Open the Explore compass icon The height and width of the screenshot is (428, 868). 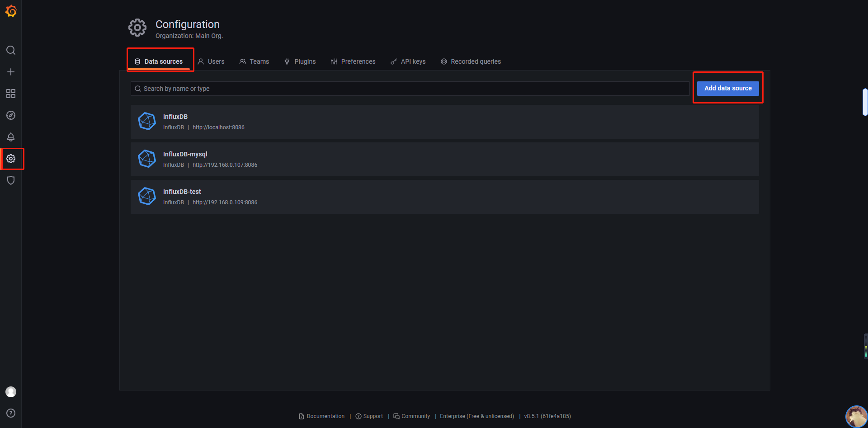point(11,115)
